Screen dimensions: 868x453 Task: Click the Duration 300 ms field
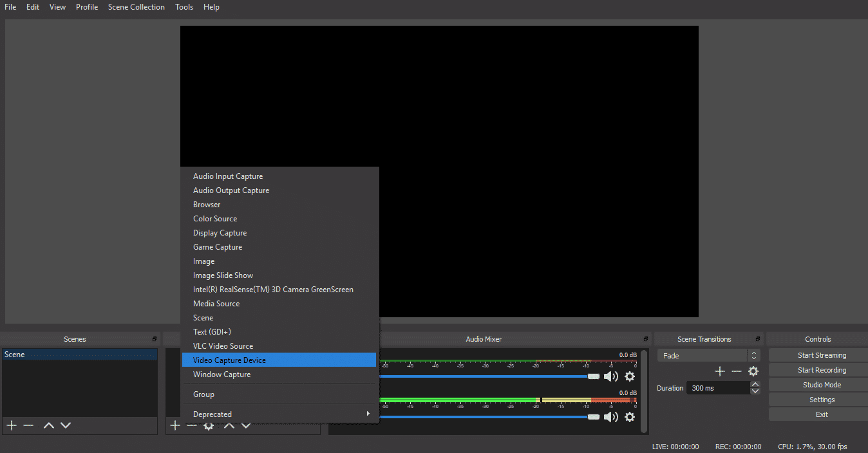point(717,388)
